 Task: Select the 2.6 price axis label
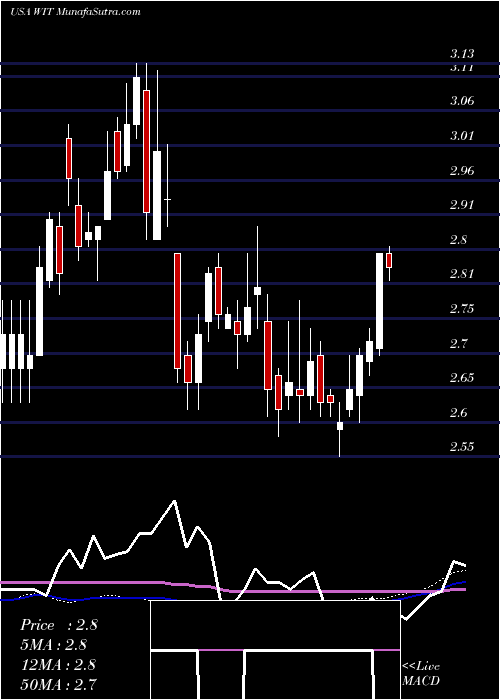coord(458,412)
